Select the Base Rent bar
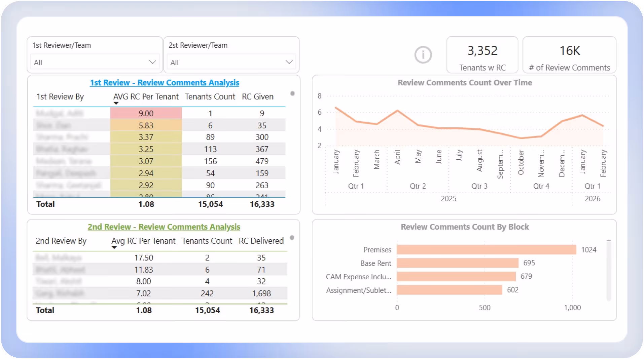This screenshot has width=644, height=359. tap(458, 263)
